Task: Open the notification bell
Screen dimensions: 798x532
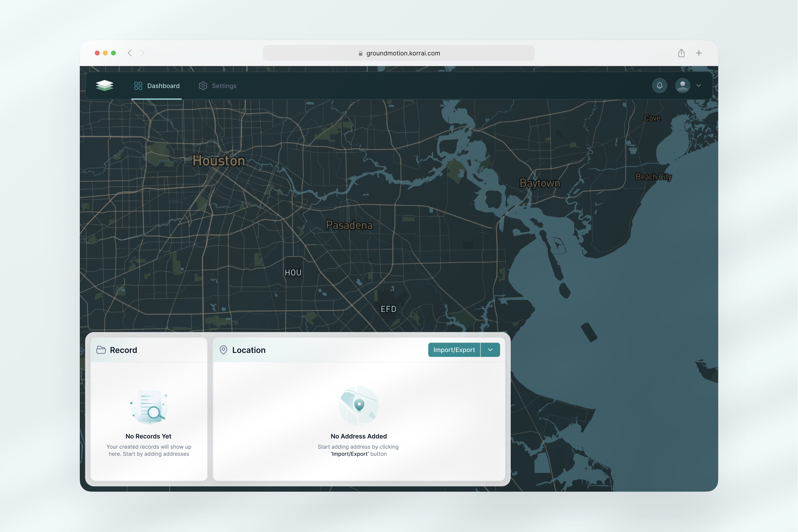Action: click(660, 86)
